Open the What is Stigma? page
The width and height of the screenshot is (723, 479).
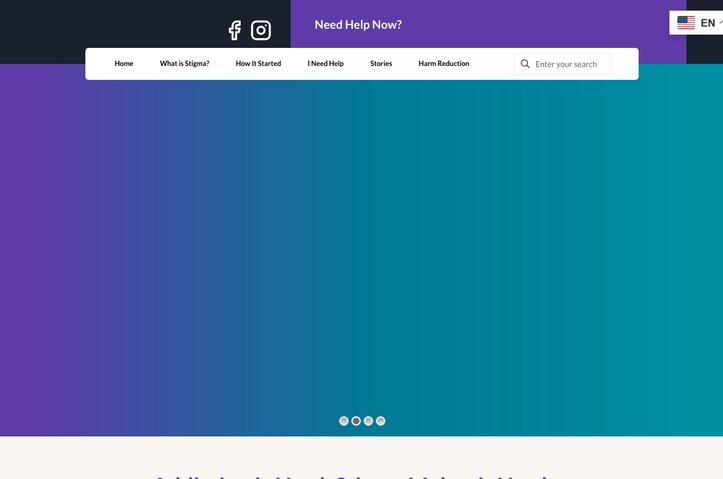pyautogui.click(x=184, y=64)
